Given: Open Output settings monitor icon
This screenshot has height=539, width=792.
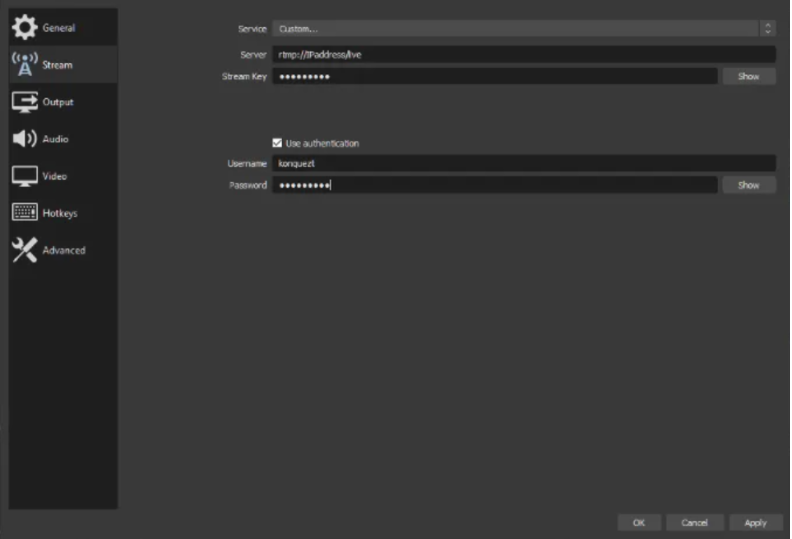Looking at the screenshot, I should point(24,102).
